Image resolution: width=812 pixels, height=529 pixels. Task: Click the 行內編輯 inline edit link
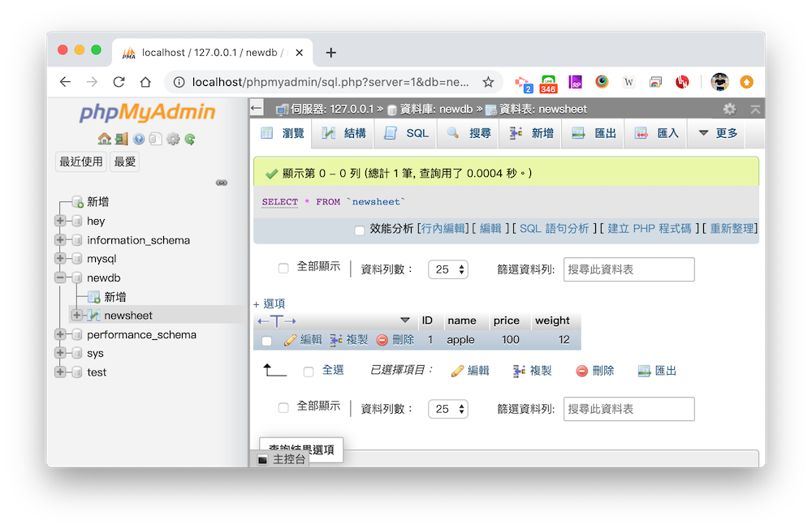click(443, 229)
